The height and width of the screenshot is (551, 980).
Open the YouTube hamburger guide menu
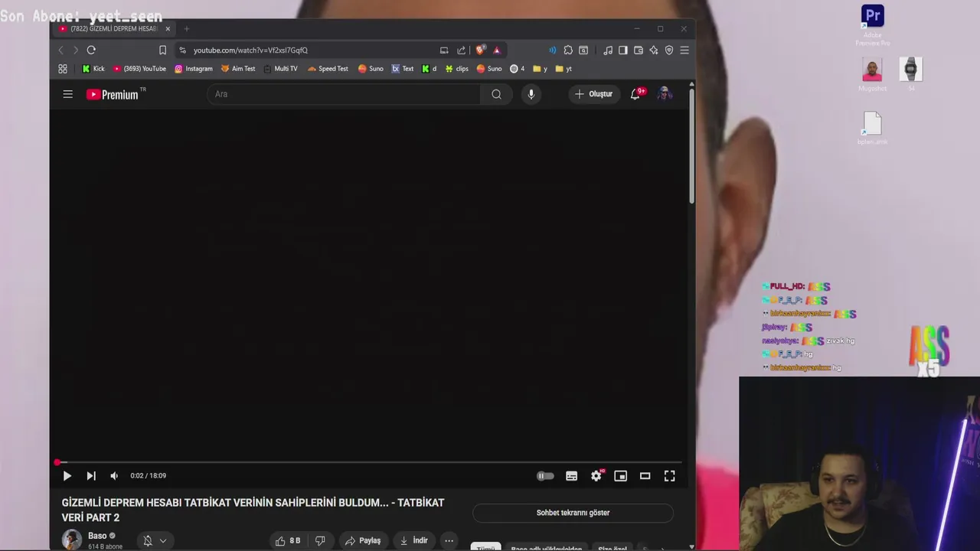click(68, 94)
